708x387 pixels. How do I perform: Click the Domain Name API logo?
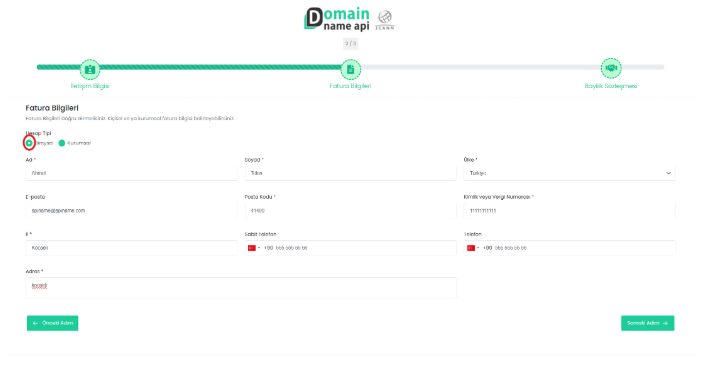[337, 19]
